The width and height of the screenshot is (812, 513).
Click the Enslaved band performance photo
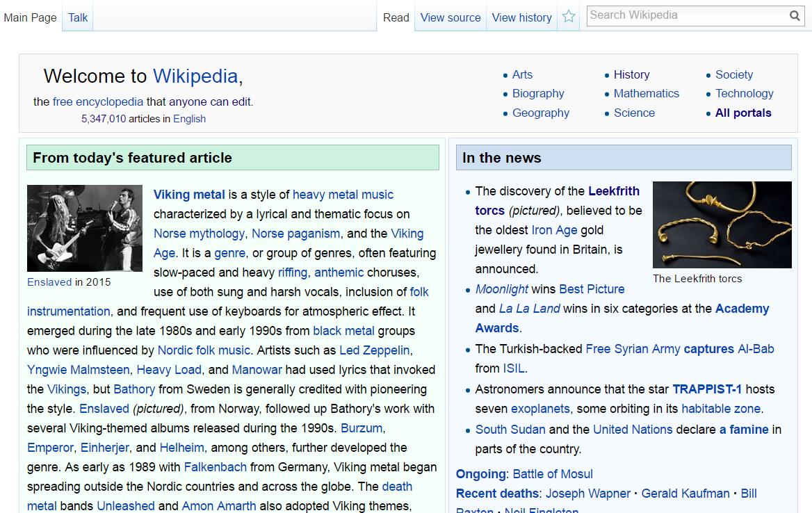coord(84,228)
